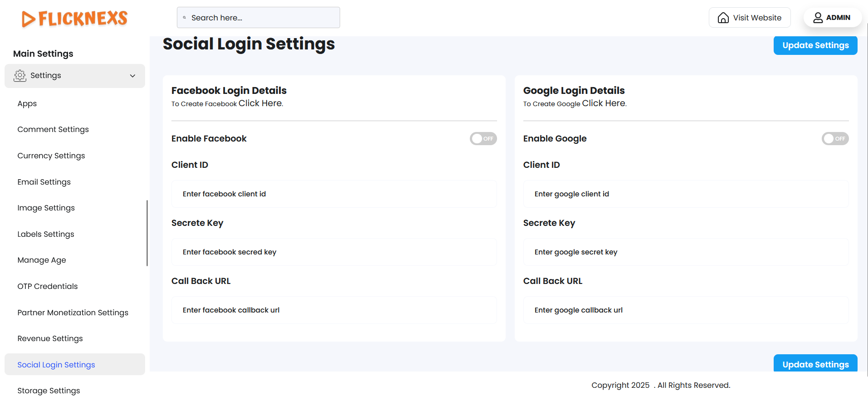Image resolution: width=868 pixels, height=396 pixels.
Task: Click the admin user profile icon
Action: [x=818, y=18]
